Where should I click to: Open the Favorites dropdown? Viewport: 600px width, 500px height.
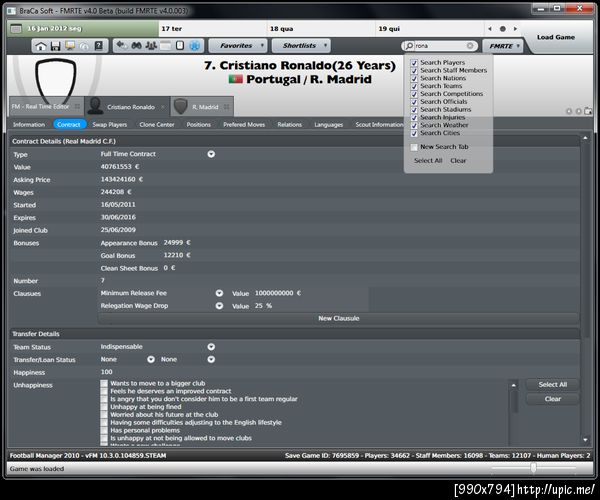coord(237,46)
